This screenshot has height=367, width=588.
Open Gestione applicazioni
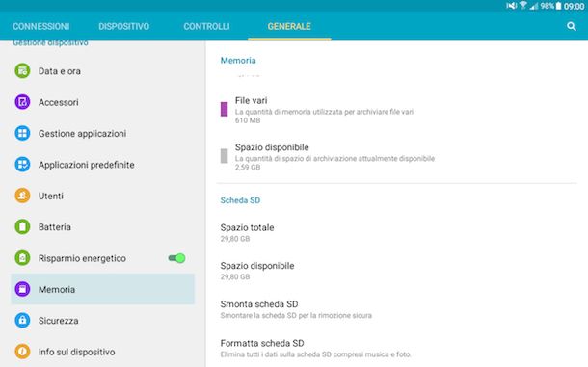point(102,133)
